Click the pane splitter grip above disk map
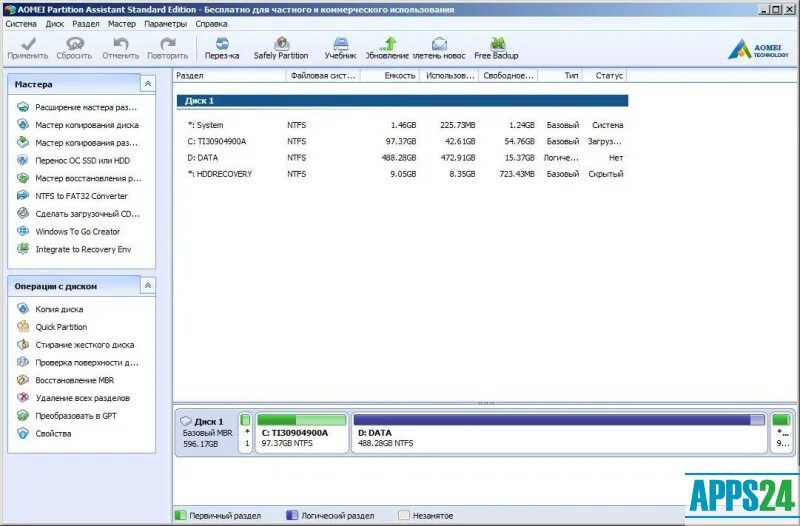This screenshot has height=526, width=800. (x=486, y=404)
